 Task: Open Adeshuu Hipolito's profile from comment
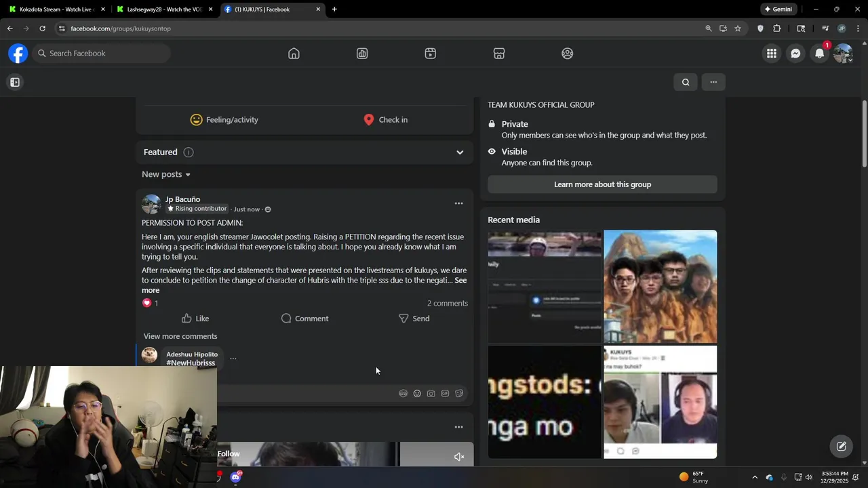[192, 354]
